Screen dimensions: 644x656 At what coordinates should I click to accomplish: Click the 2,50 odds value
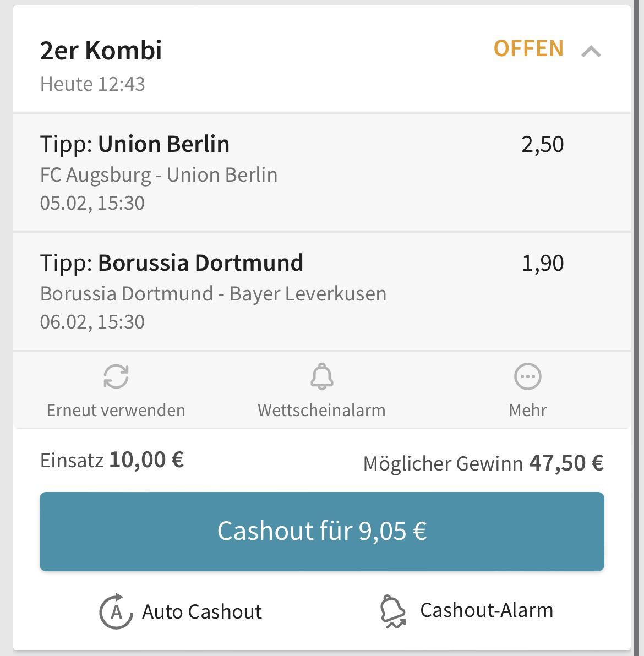[542, 144]
